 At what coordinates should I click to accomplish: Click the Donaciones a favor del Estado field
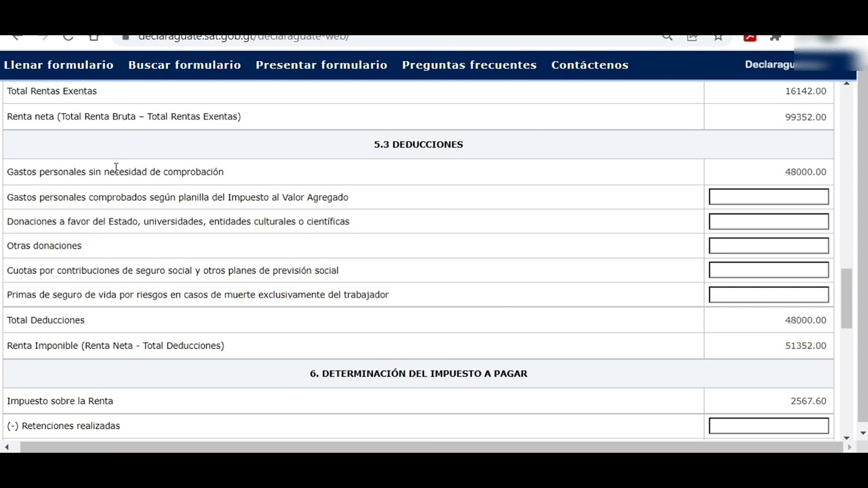[x=768, y=222]
